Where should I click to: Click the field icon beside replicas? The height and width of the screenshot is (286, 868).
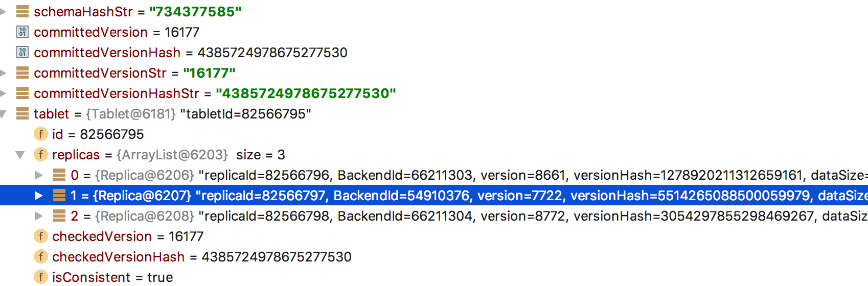(41, 155)
